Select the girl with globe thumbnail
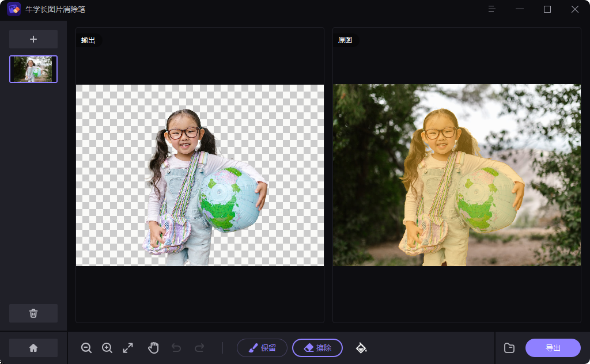The image size is (590, 364). tap(33, 69)
